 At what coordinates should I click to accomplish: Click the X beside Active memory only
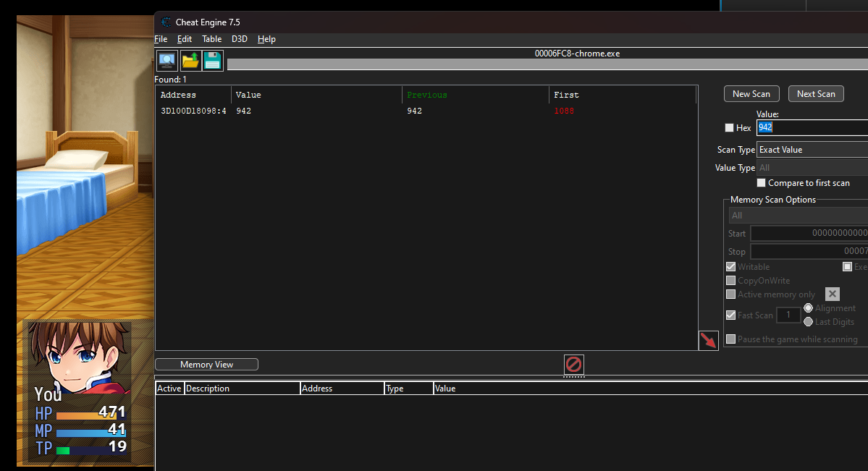point(832,294)
